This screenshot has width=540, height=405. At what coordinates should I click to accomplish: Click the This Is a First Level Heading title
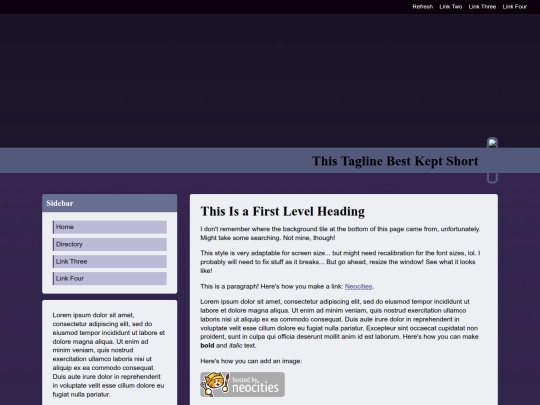[x=282, y=211]
